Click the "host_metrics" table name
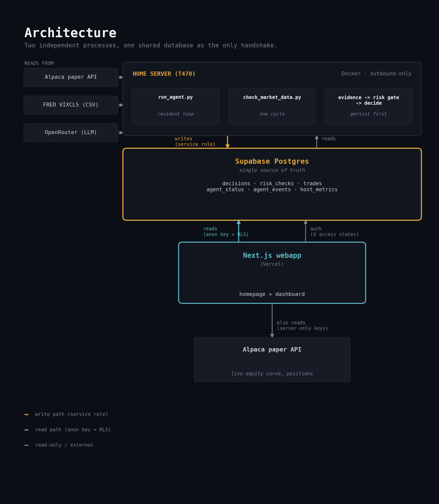 coord(319,190)
